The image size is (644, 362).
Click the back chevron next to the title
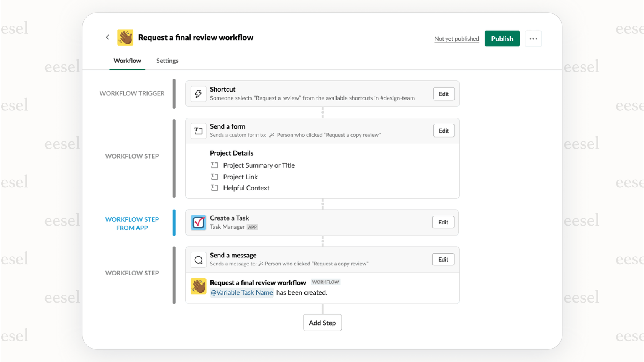click(x=108, y=37)
